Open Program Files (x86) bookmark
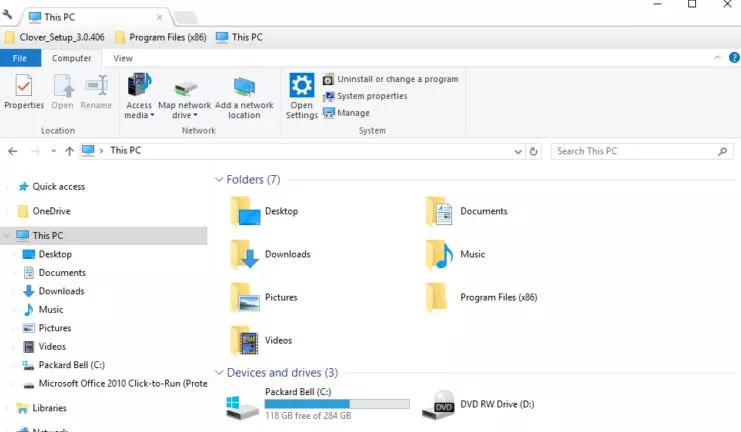Image resolution: width=741 pixels, height=432 pixels. [161, 37]
